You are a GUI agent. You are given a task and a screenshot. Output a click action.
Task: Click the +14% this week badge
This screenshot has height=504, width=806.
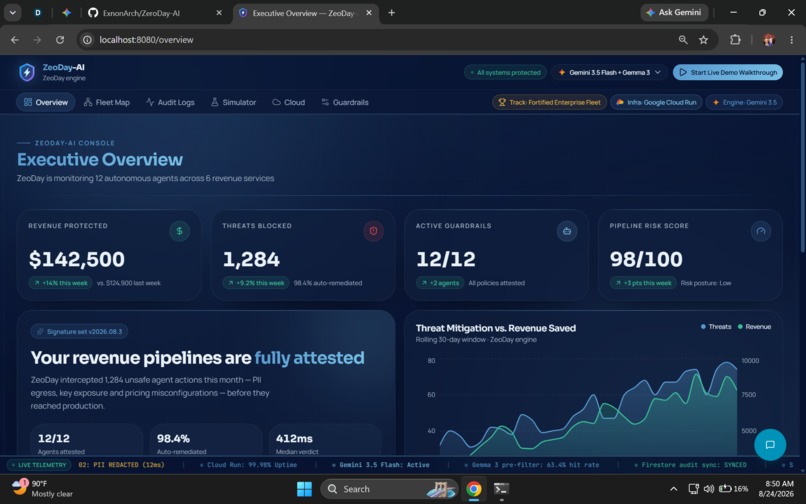pos(61,283)
